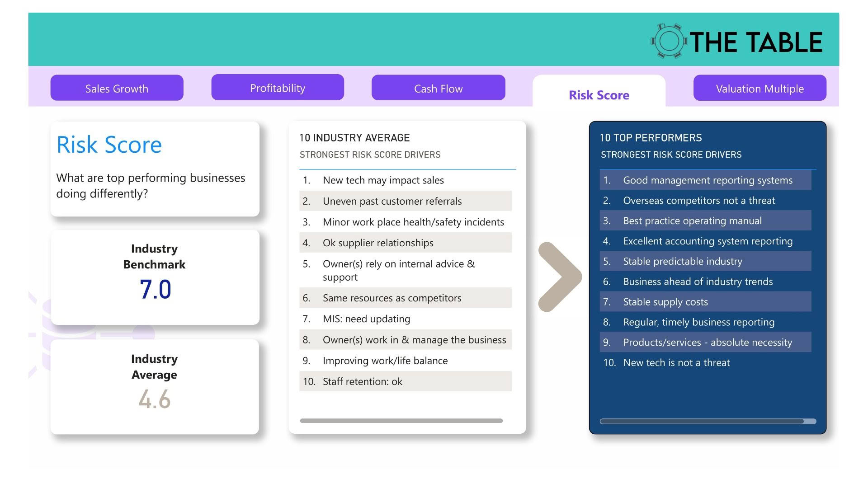This screenshot has width=868, height=488.
Task: Open the Sales Growth tab
Action: pyautogui.click(x=117, y=88)
